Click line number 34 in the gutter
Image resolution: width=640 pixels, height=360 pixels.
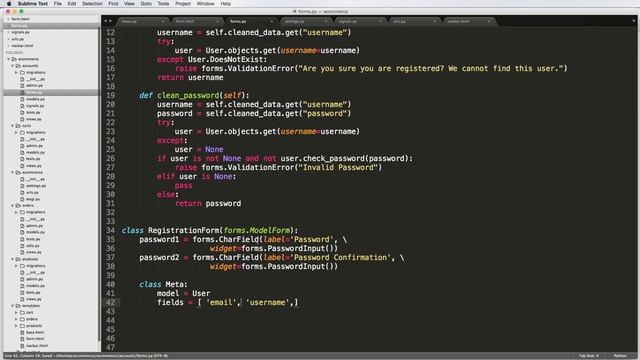(x=111, y=230)
